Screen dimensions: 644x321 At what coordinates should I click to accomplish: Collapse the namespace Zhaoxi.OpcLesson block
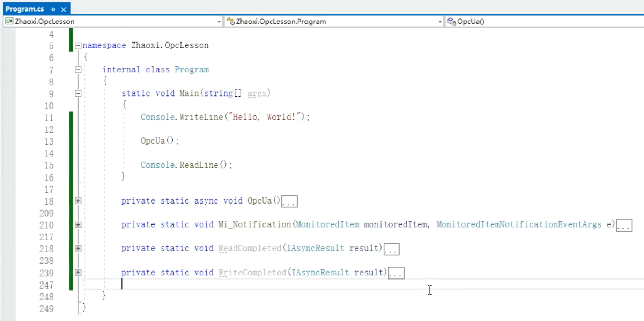[x=78, y=46]
